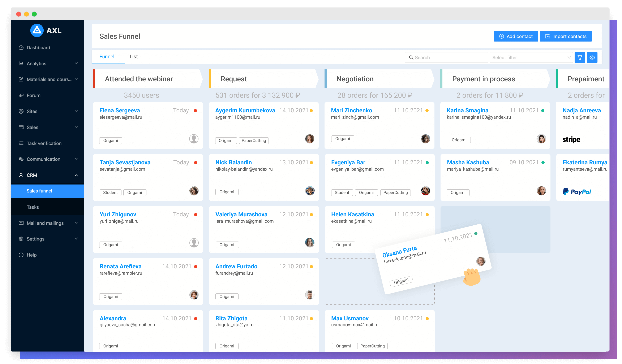The width and height of the screenshot is (622, 364).
Task: Open Max Usmanov contact link
Action: pos(350,319)
